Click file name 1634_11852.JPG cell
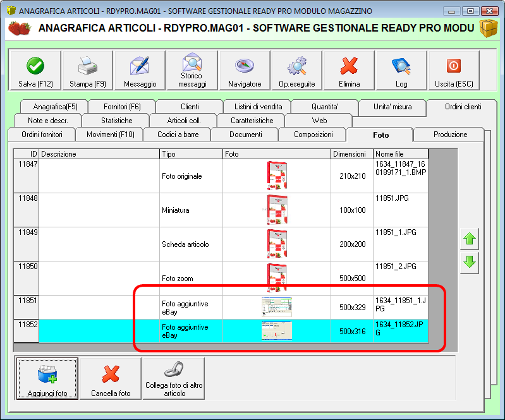 pyautogui.click(x=401, y=331)
